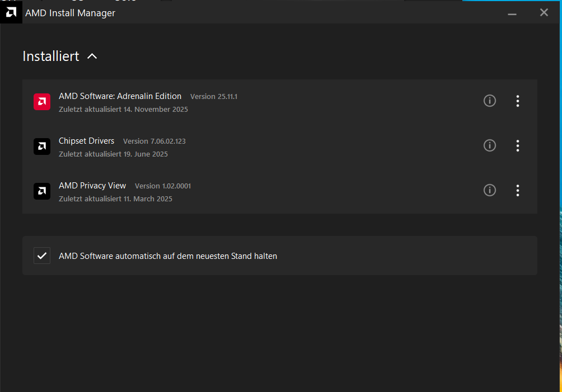Viewport: 562px width, 392px height.
Task: Click the Installiert heading
Action: (51, 56)
